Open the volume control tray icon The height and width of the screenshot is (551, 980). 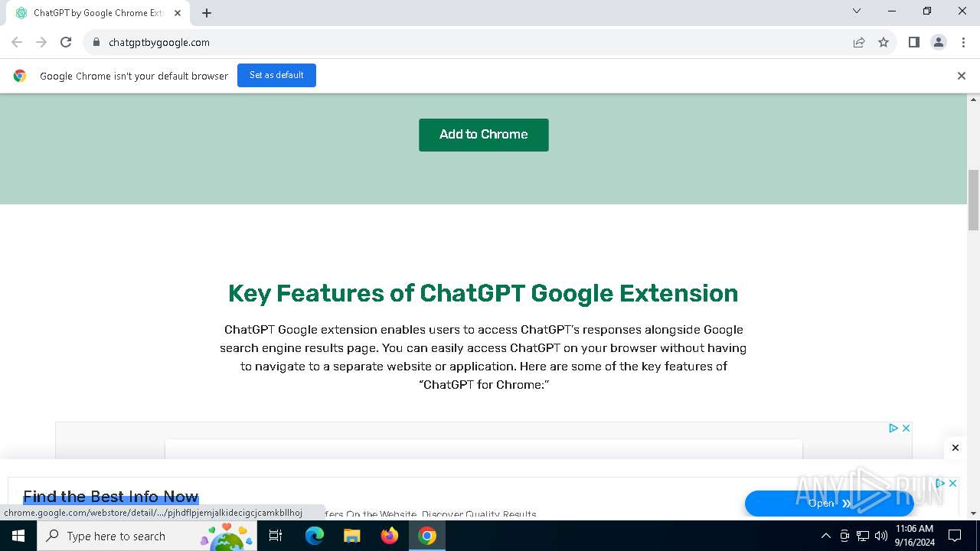pyautogui.click(x=881, y=536)
